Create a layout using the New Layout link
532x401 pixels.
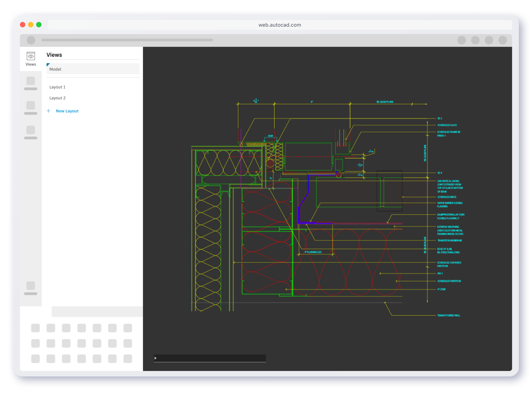click(x=67, y=111)
